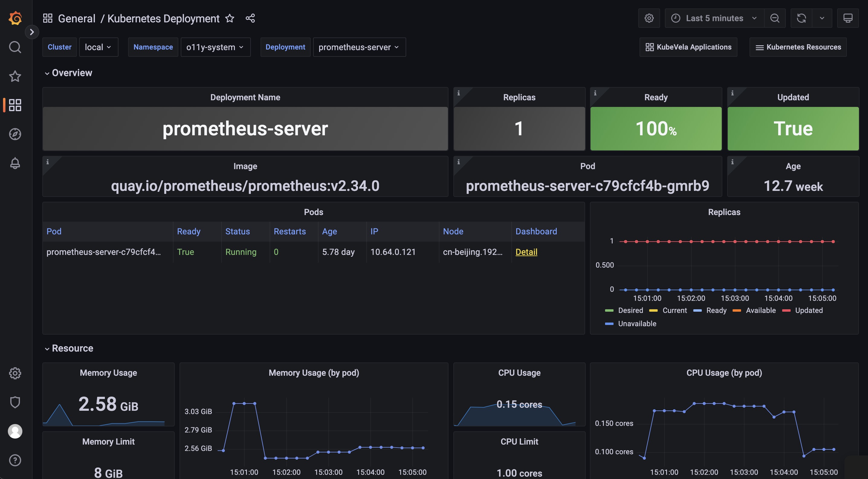Show info tooltip on Ready panel
The image size is (868, 479).
tap(595, 93)
